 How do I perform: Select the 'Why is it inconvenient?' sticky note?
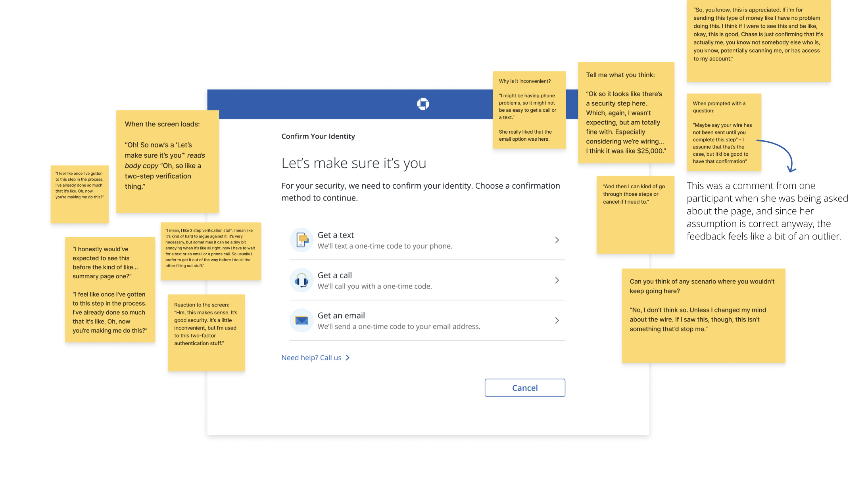coord(529,110)
